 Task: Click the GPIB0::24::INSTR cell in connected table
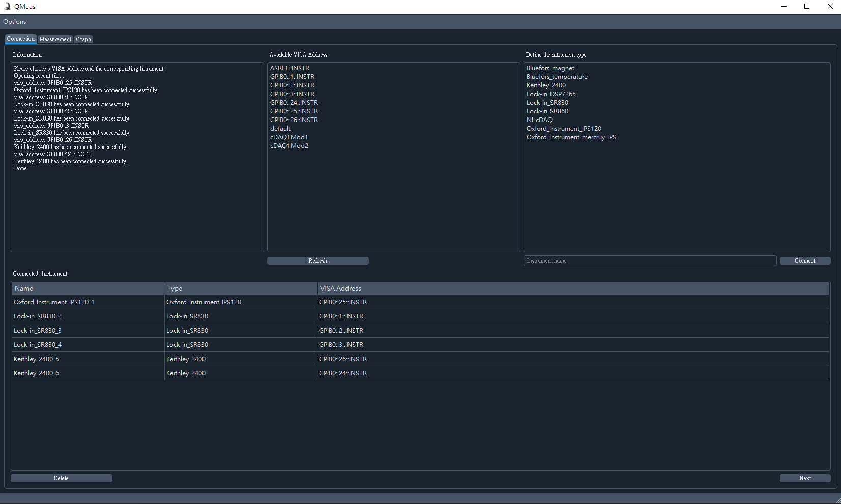573,373
